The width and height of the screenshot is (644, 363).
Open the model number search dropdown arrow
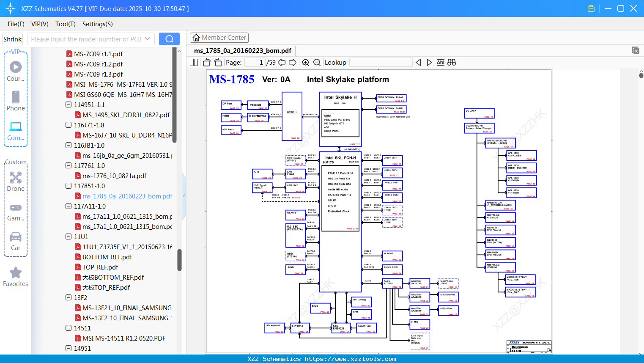[x=148, y=39]
